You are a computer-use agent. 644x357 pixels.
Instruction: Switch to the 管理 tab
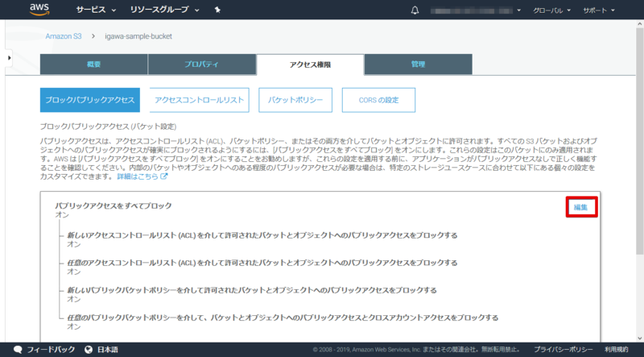(418, 64)
